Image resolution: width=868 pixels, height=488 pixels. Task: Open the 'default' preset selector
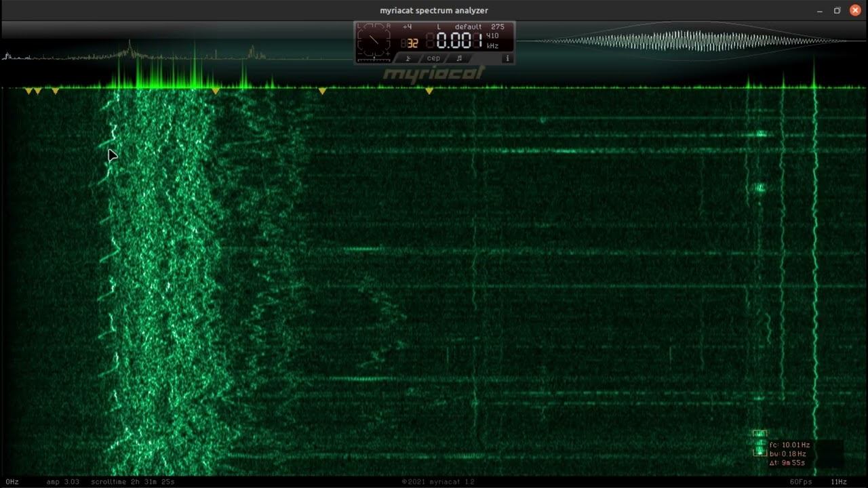pyautogui.click(x=468, y=27)
